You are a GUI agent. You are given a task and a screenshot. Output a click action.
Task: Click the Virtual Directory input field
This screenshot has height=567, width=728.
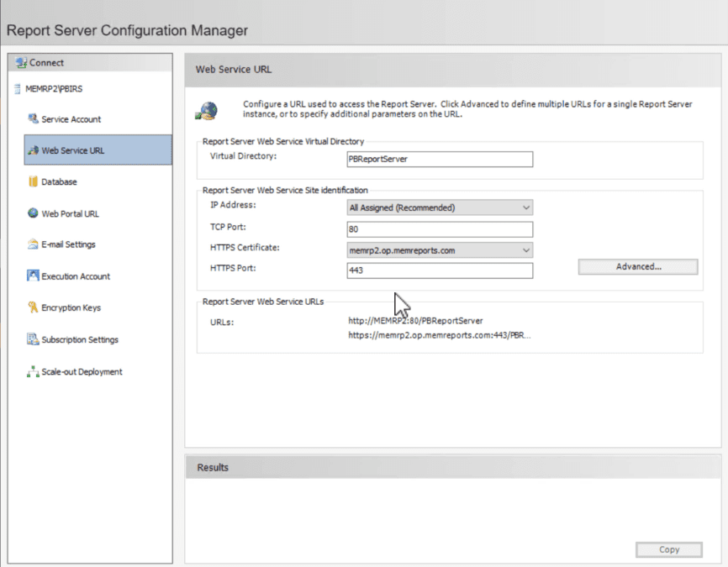point(440,159)
